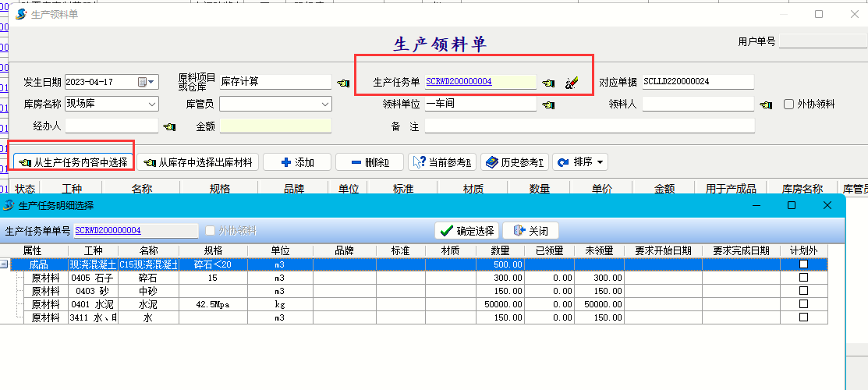Click lookup icon beside 领料人 field
This screenshot has width=868, height=390.
coord(767,105)
